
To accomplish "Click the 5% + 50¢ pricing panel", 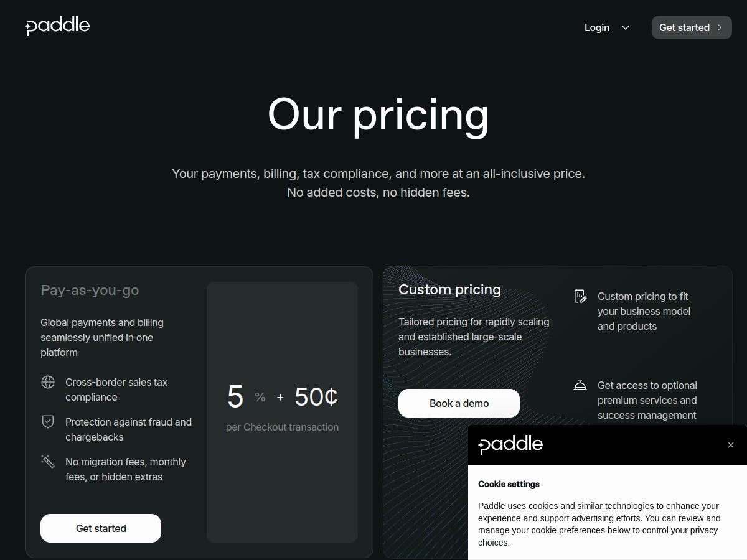I will click(282, 412).
